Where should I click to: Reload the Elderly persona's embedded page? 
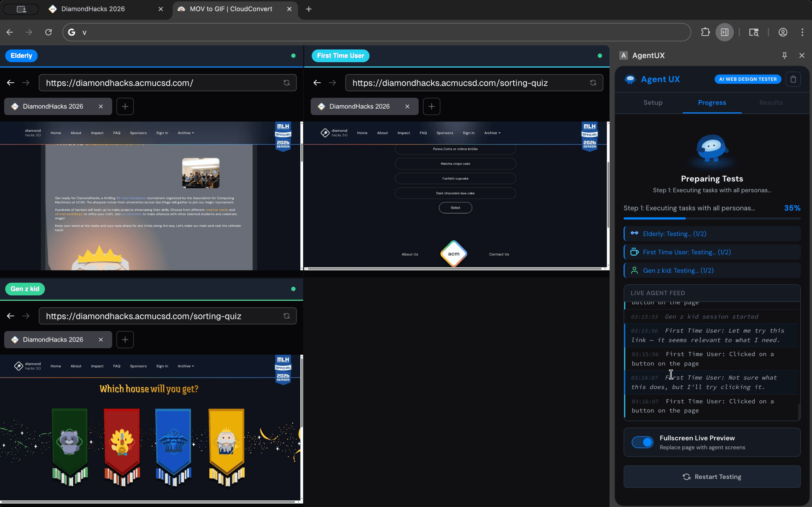pyautogui.click(x=287, y=83)
